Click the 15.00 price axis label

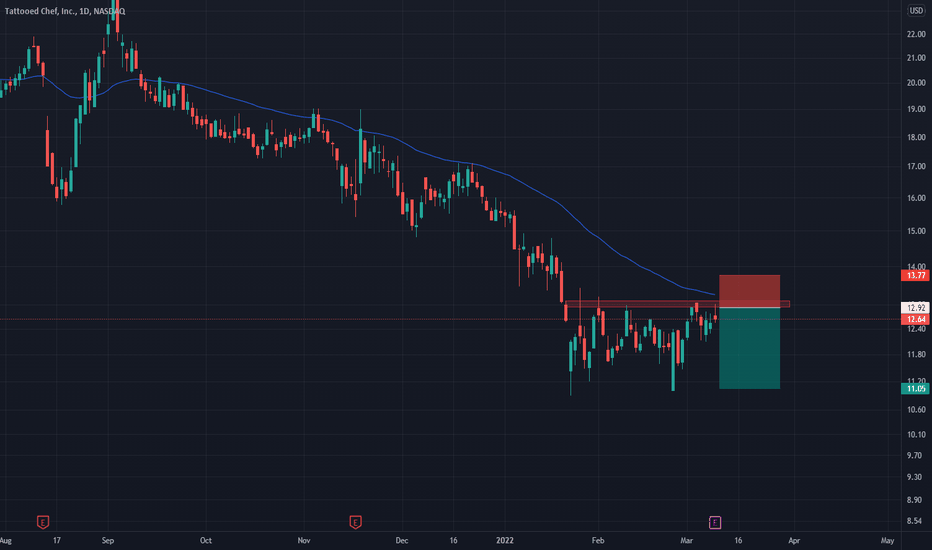click(916, 231)
